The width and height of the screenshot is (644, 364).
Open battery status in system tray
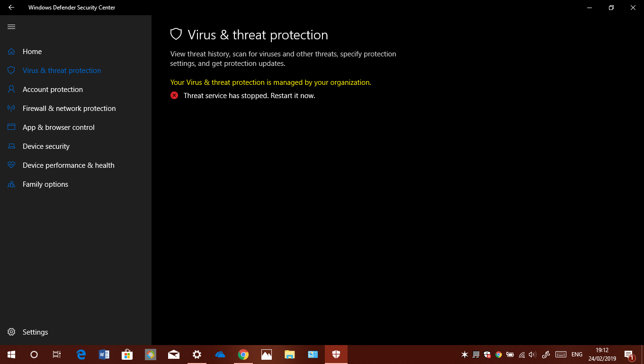point(510,355)
